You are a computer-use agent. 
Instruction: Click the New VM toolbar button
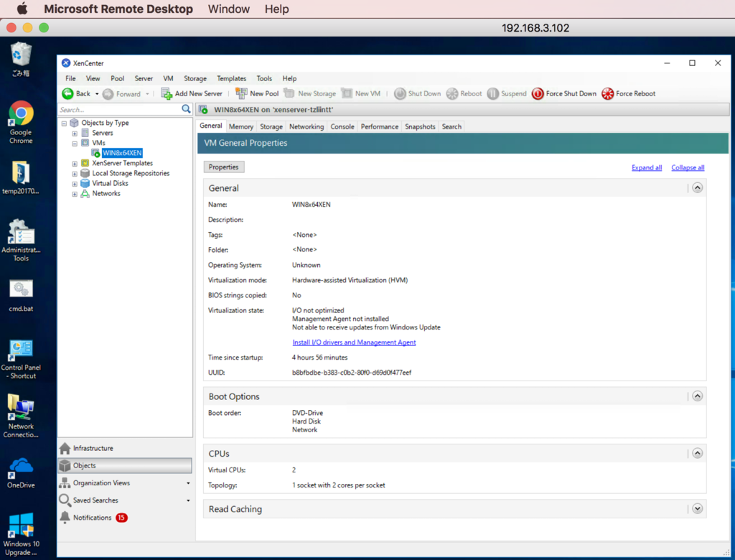[x=360, y=94]
